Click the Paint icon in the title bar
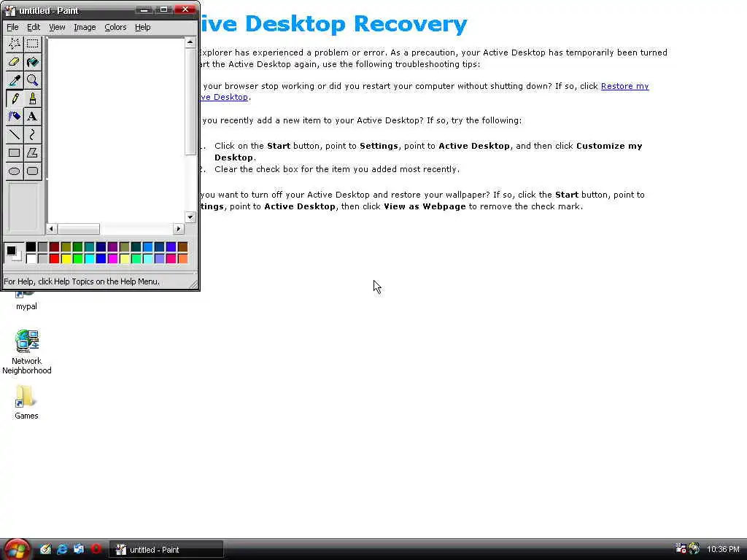 click(9, 10)
